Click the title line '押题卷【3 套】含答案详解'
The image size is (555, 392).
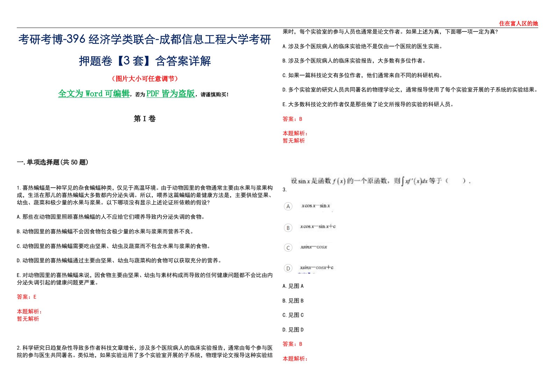145,61
